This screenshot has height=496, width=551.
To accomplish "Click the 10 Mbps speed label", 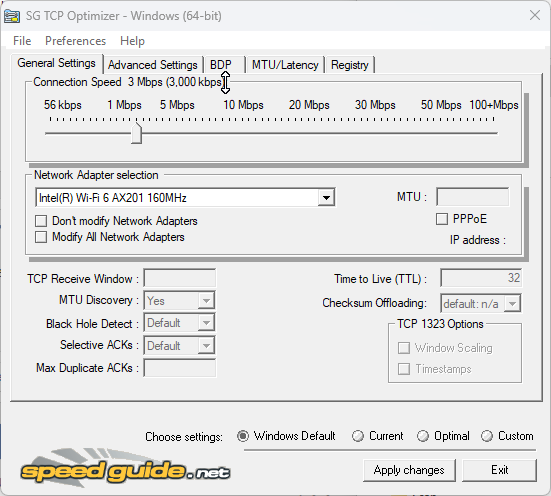I will (x=243, y=105).
